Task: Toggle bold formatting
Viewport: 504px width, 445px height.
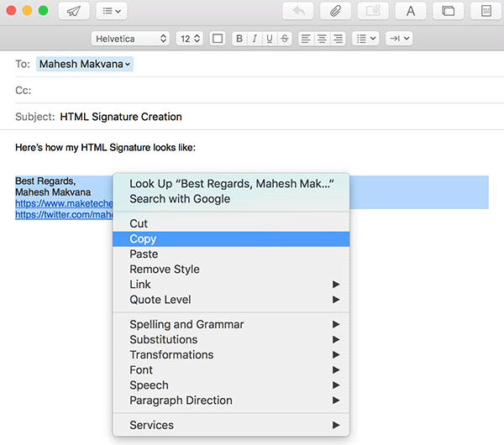Action: tap(239, 39)
